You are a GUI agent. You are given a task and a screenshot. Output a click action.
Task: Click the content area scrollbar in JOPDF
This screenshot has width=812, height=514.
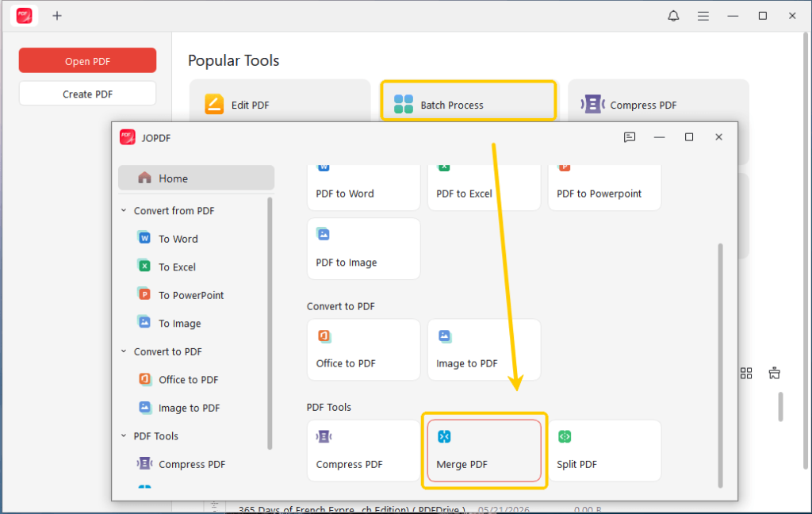(x=720, y=366)
